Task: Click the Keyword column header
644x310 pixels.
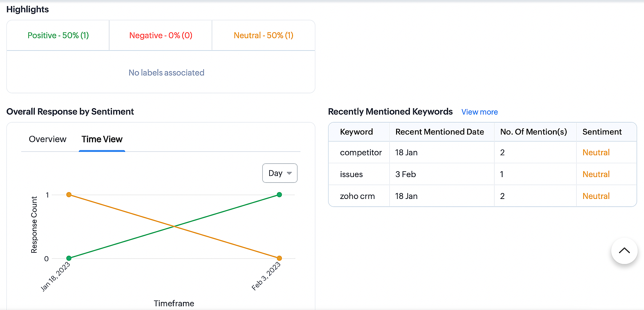Action: click(356, 132)
